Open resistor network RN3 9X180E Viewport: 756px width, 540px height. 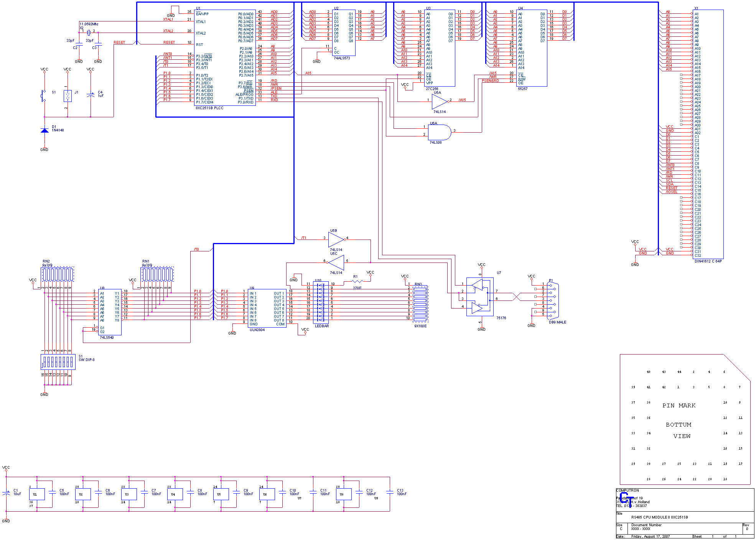point(420,305)
